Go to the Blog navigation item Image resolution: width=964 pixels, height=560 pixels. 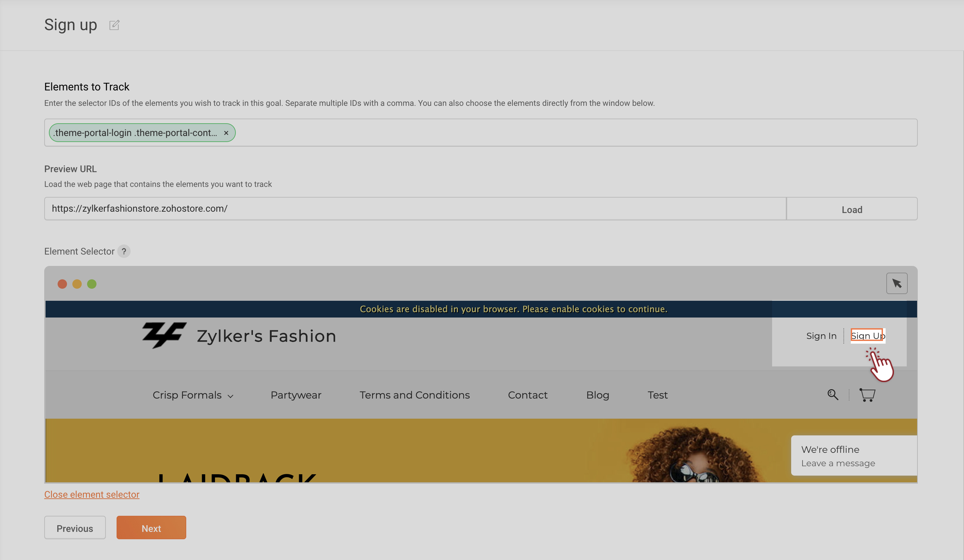597,395
